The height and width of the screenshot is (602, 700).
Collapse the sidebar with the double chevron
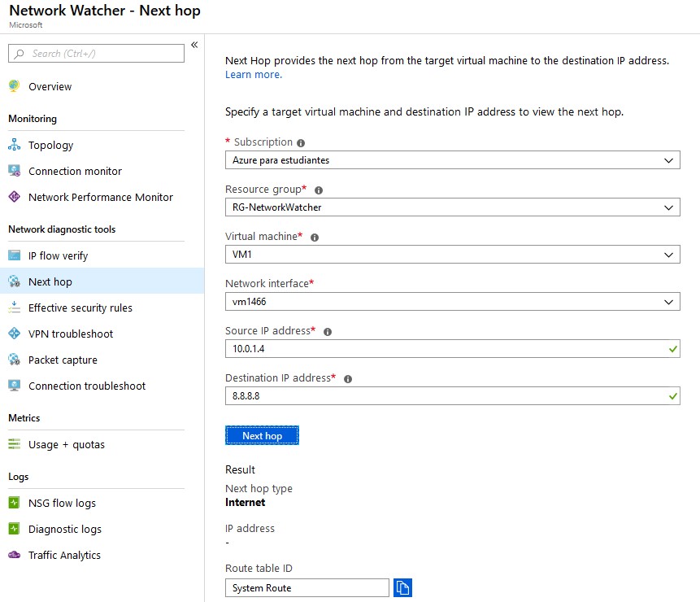click(x=194, y=45)
